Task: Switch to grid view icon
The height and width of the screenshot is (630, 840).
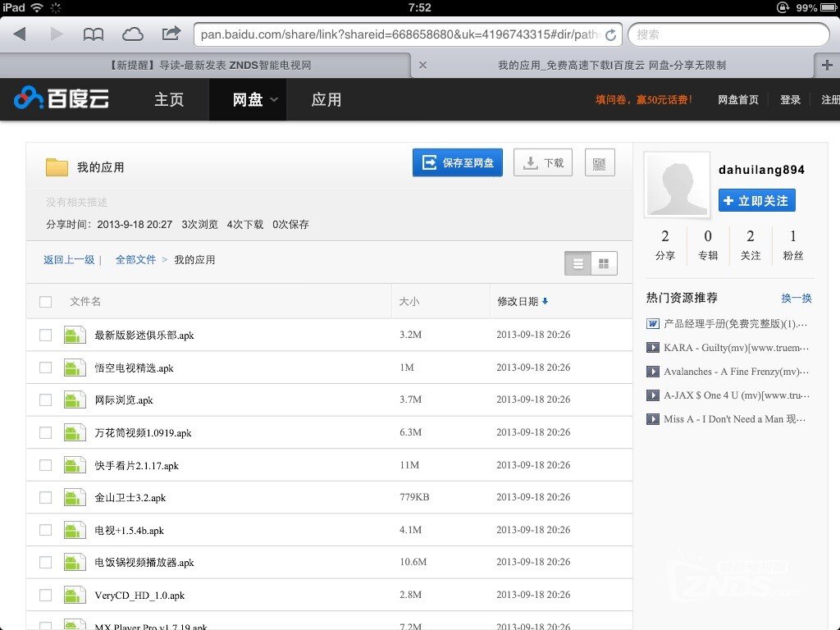Action: click(605, 263)
